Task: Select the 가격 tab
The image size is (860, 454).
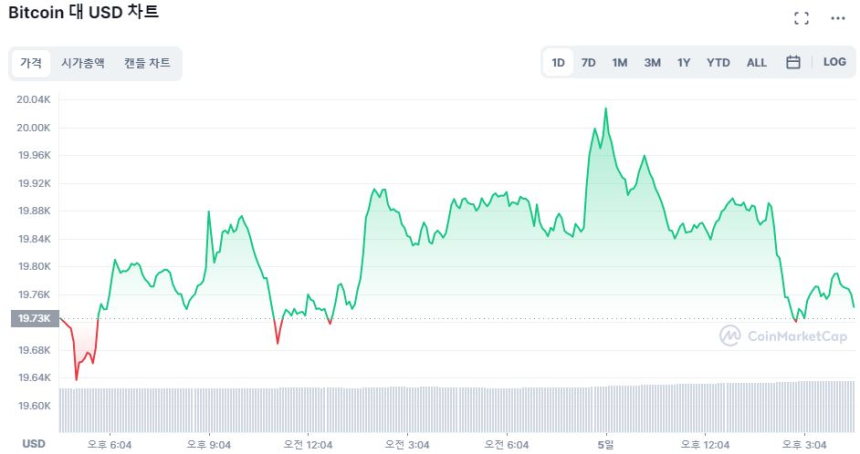Action: click(31, 63)
